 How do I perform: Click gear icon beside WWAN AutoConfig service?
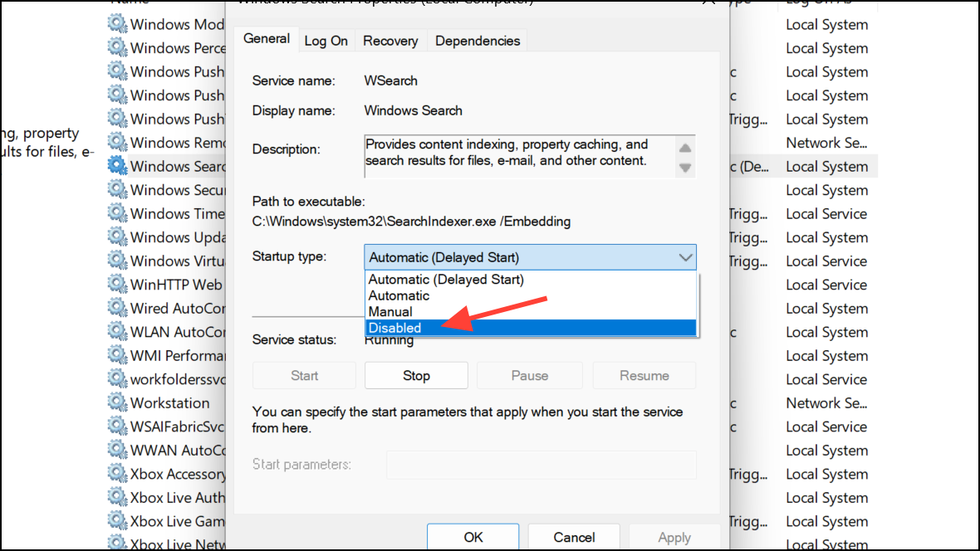(117, 450)
